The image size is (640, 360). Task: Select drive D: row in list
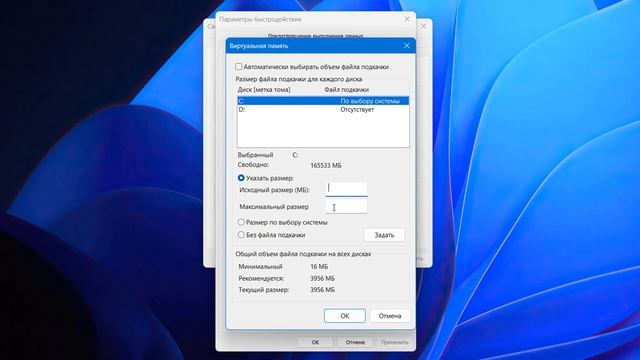323,110
